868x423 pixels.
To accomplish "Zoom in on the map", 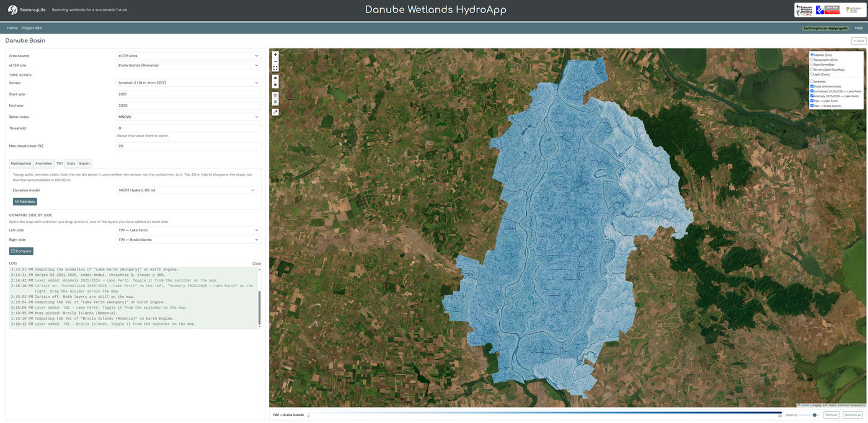I will (x=275, y=55).
